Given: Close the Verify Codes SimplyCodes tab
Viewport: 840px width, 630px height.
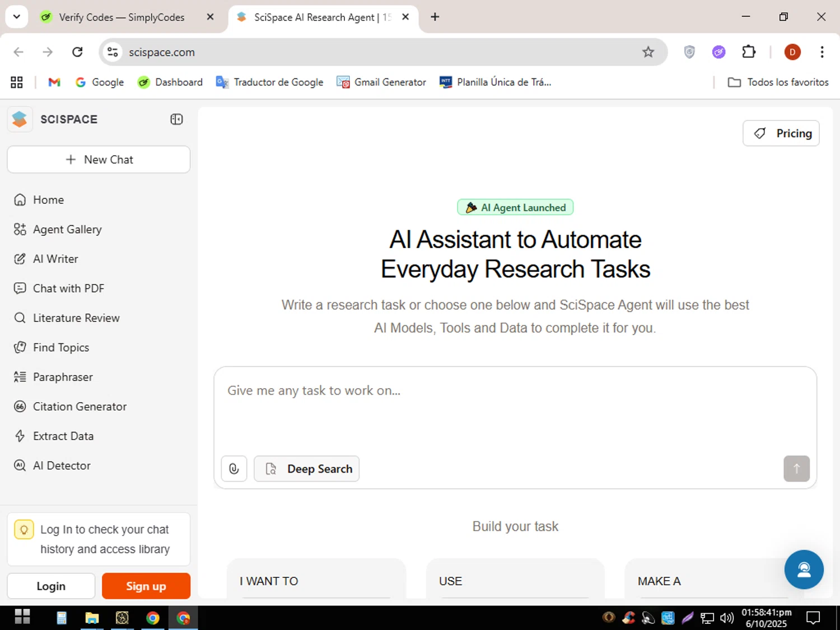Looking at the screenshot, I should point(210,17).
